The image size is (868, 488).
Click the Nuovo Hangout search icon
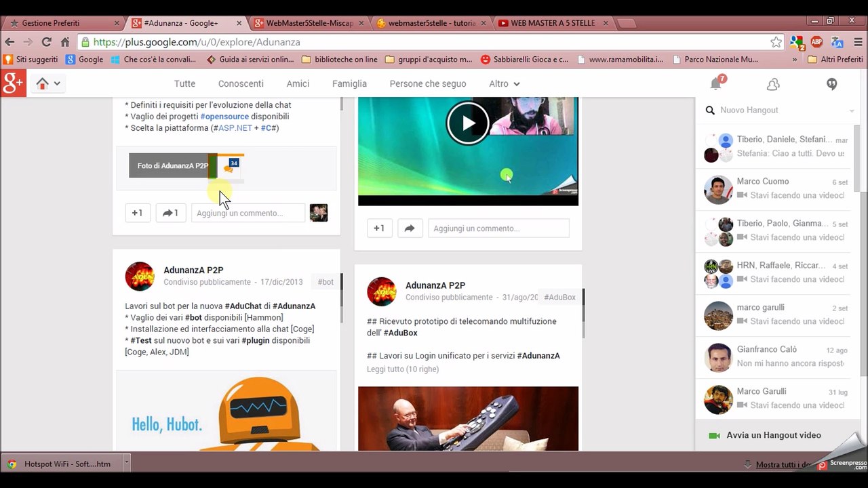[710, 110]
